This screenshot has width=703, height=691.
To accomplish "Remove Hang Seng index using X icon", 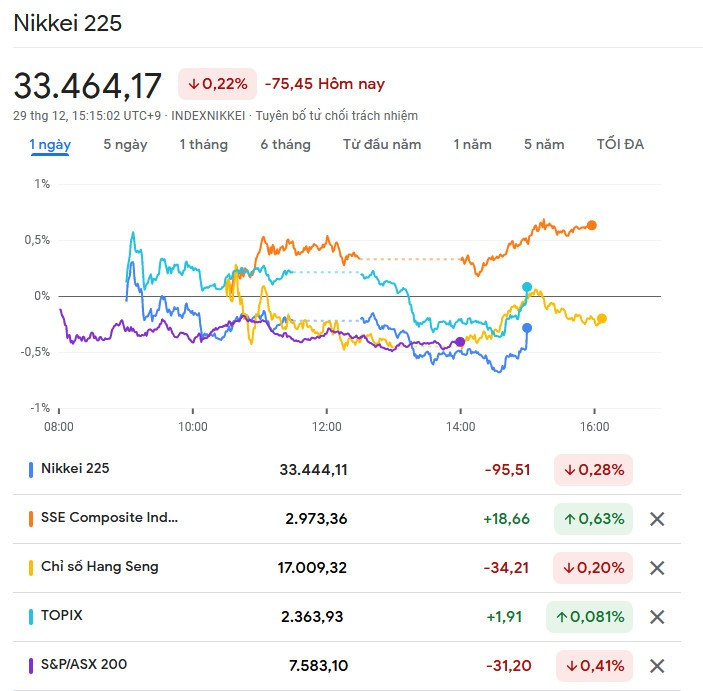I will [x=657, y=567].
